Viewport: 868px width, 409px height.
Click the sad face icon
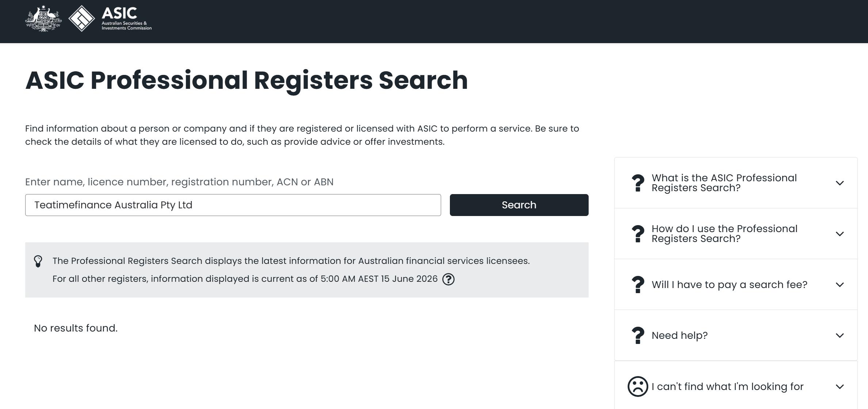click(638, 387)
